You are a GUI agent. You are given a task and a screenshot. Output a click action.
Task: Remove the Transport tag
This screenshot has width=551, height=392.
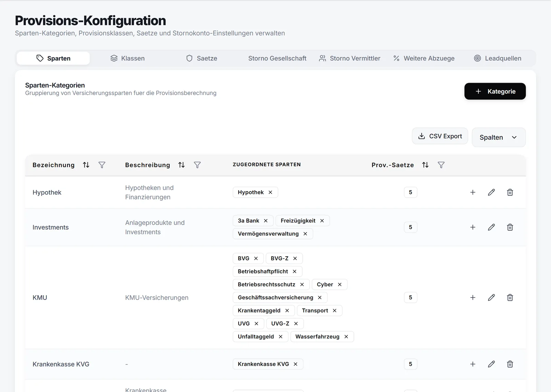coord(334,310)
